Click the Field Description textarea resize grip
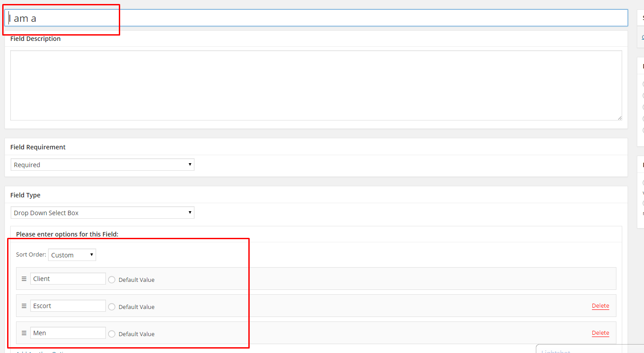This screenshot has width=644, height=353. (x=619, y=117)
